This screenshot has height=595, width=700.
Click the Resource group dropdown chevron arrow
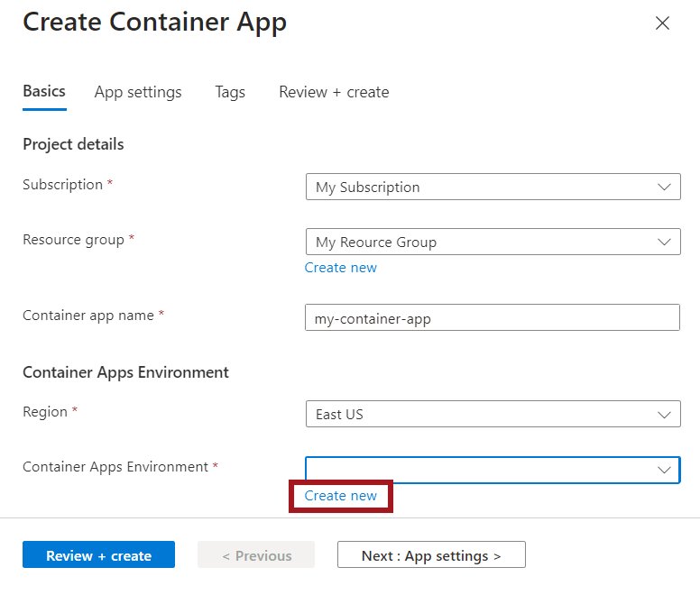click(x=665, y=243)
